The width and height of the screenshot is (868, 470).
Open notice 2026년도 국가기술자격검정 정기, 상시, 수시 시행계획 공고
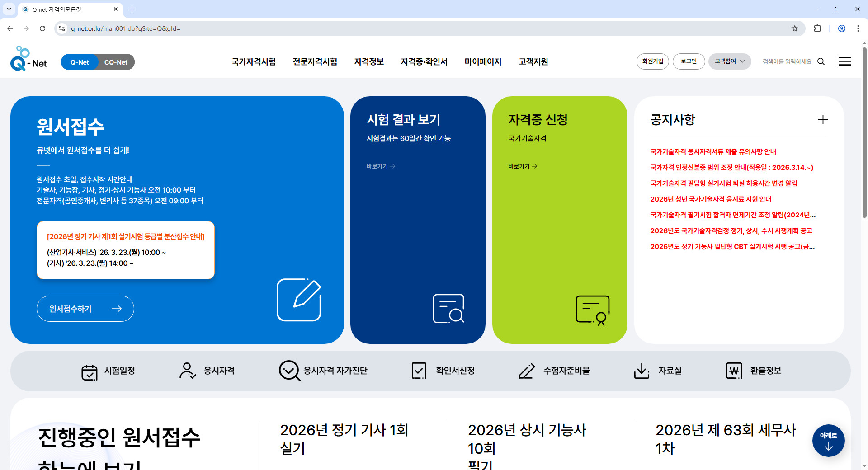coord(731,230)
